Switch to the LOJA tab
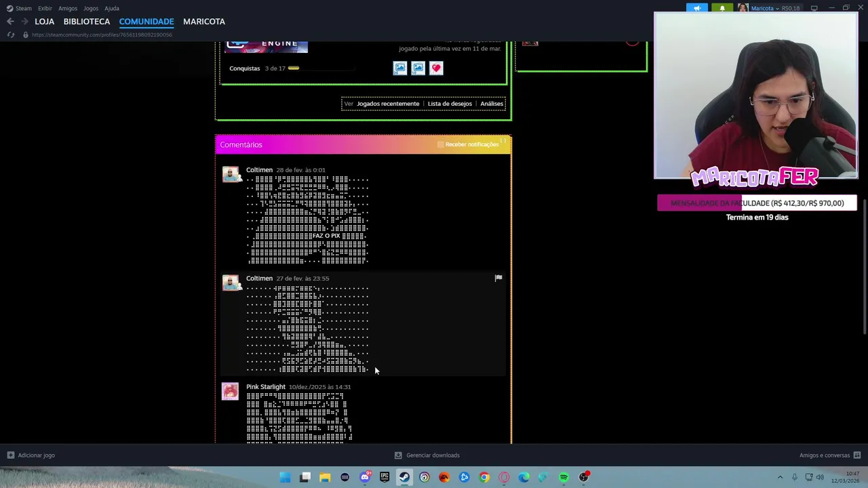The image size is (868, 488). point(45,22)
